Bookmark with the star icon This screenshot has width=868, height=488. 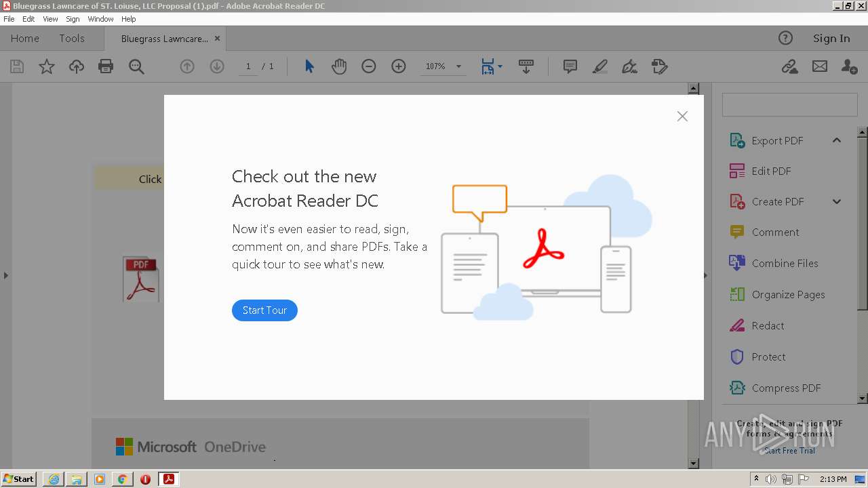47,66
